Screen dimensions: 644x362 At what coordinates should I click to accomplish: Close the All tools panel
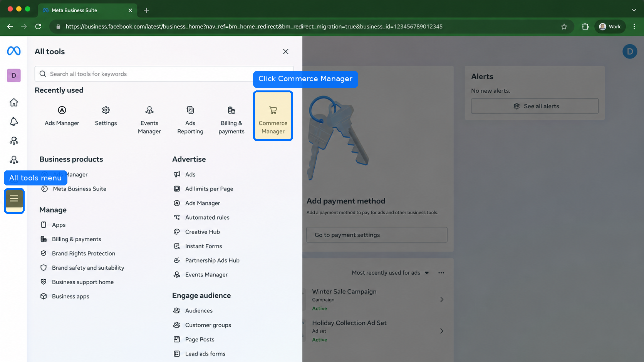click(x=286, y=52)
